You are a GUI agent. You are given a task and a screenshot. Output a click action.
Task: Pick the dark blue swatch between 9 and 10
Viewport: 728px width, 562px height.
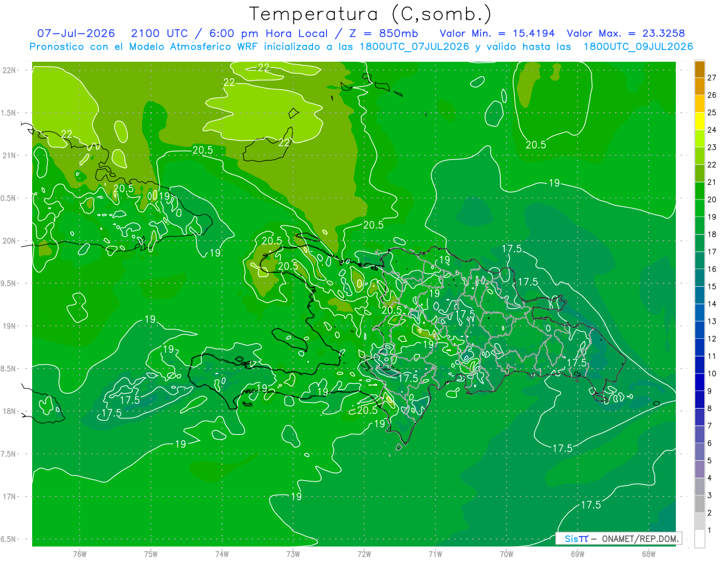coord(699,382)
